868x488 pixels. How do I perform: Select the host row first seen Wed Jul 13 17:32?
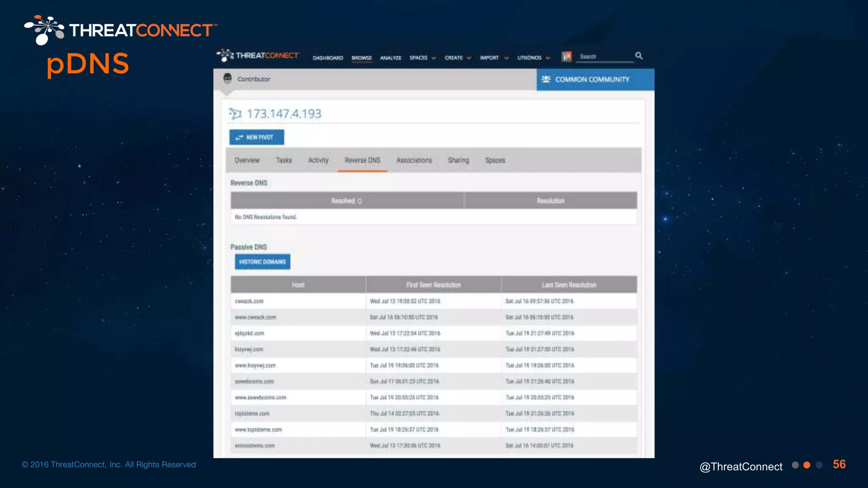[434, 349]
